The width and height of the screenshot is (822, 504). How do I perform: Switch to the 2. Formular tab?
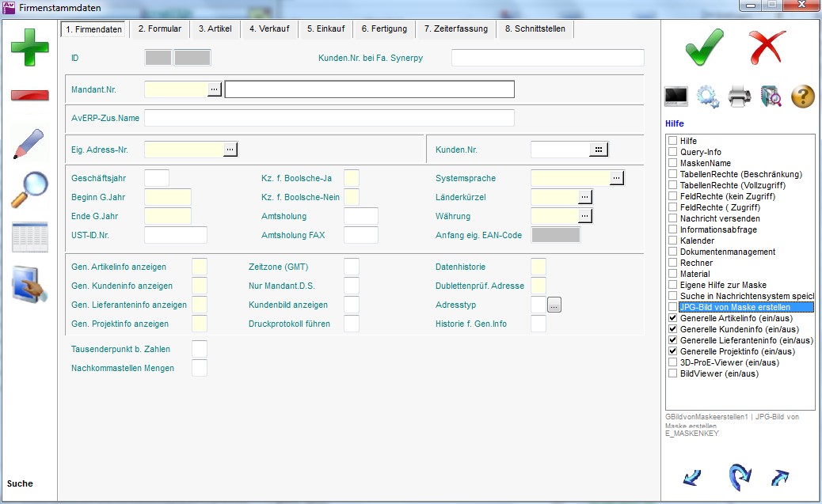pyautogui.click(x=159, y=29)
